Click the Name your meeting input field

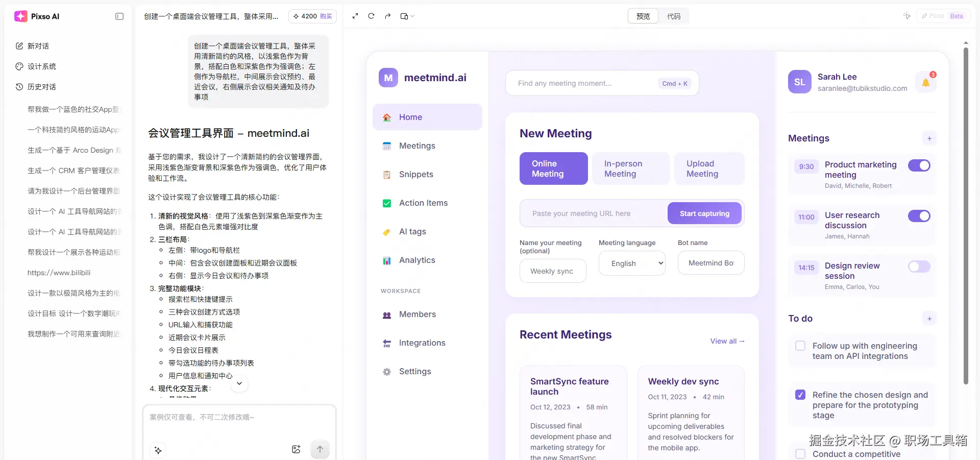[553, 271]
